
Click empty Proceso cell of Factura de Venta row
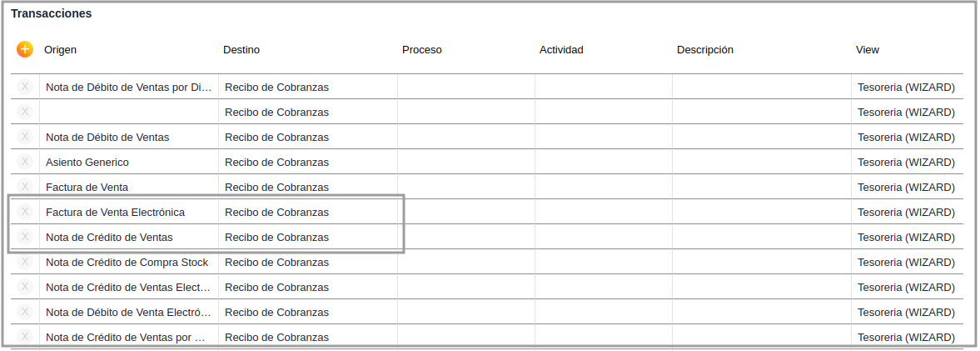(465, 187)
